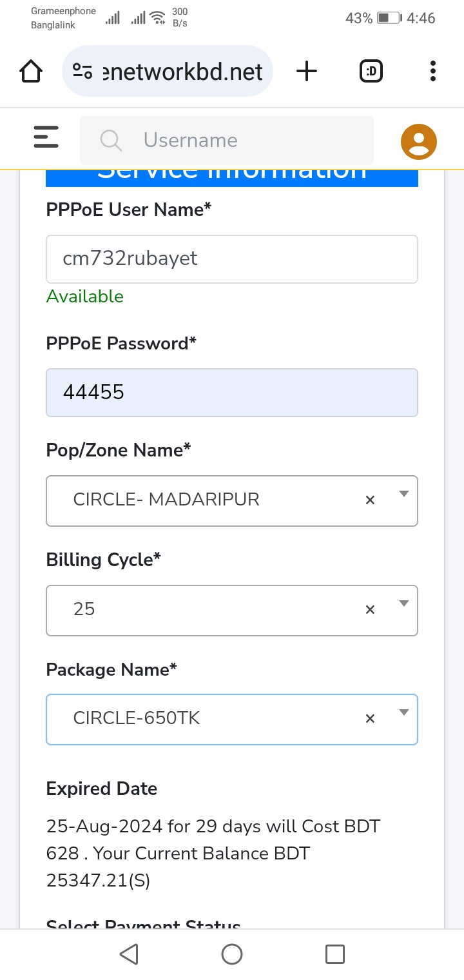Tap the search magnifier icon
The image size is (464, 980).
(x=111, y=140)
